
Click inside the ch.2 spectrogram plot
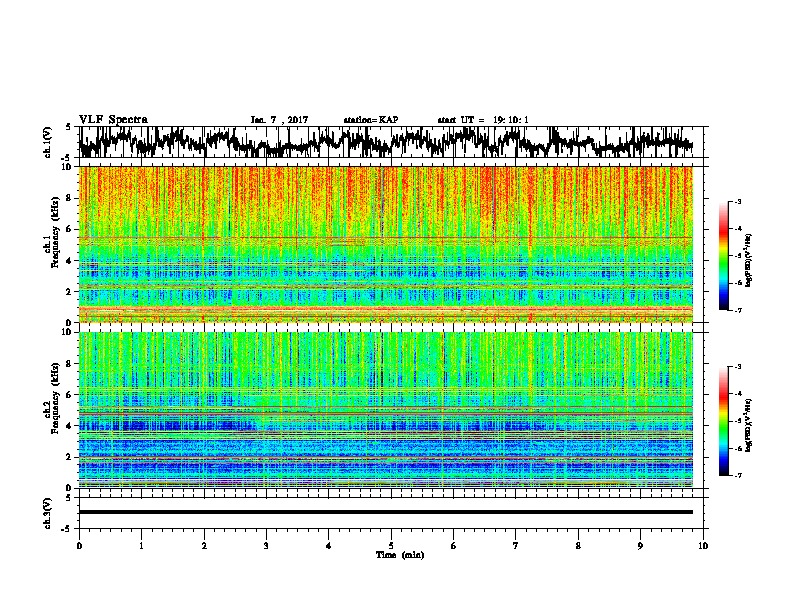pyautogui.click(x=386, y=410)
